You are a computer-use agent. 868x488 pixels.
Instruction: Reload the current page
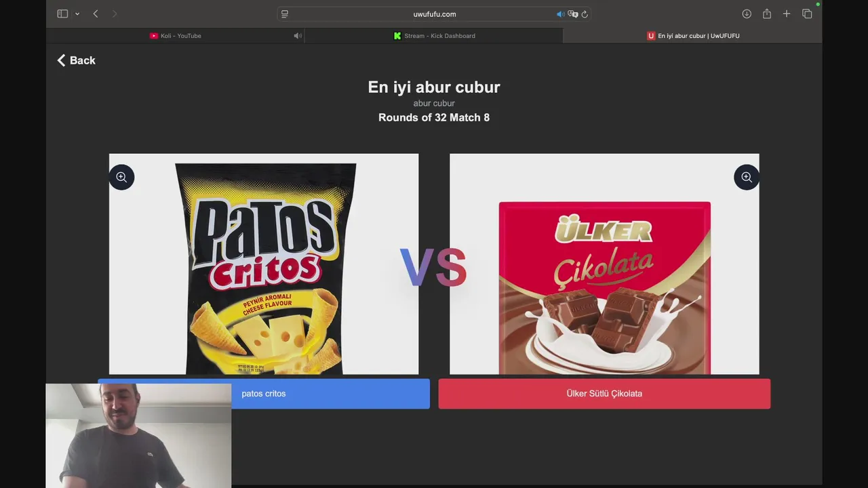click(585, 14)
